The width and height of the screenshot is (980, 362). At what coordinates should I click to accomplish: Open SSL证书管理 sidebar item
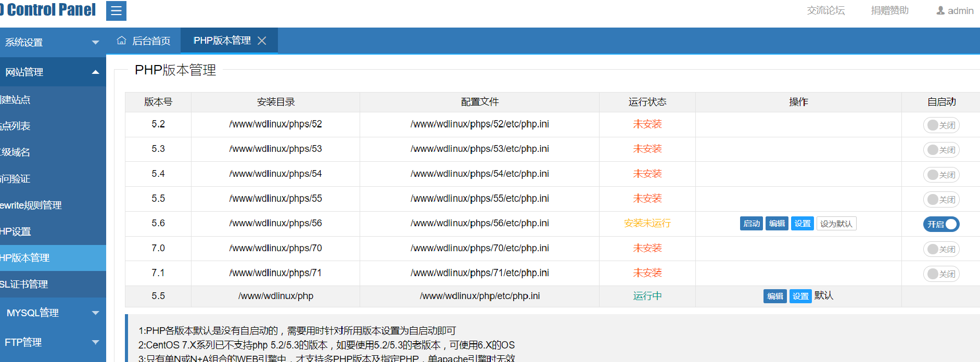point(53,285)
